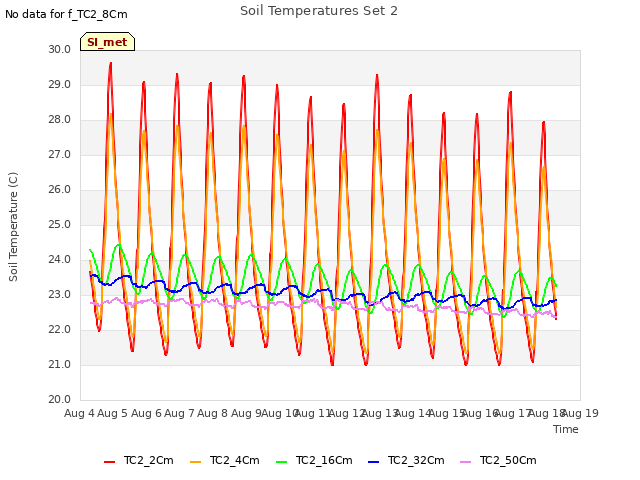
Task: Toggle the TC2_16Cm legend entry
Action: point(314,461)
